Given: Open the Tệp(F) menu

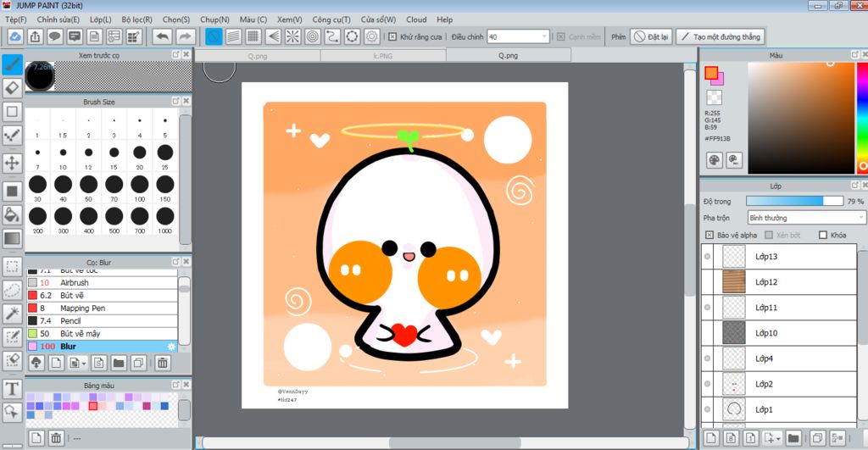Looking at the screenshot, I should pyautogui.click(x=15, y=19).
